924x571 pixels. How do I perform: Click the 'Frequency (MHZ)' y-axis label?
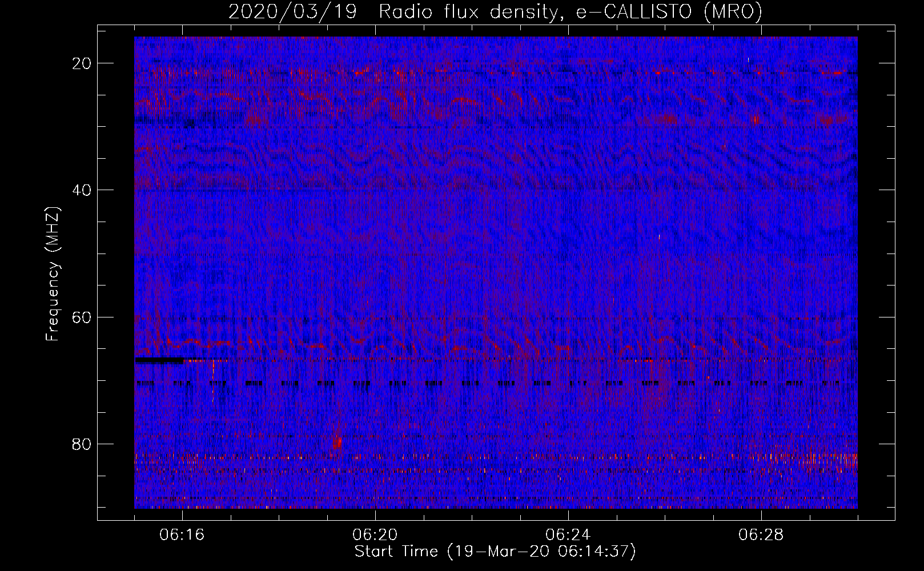click(53, 274)
